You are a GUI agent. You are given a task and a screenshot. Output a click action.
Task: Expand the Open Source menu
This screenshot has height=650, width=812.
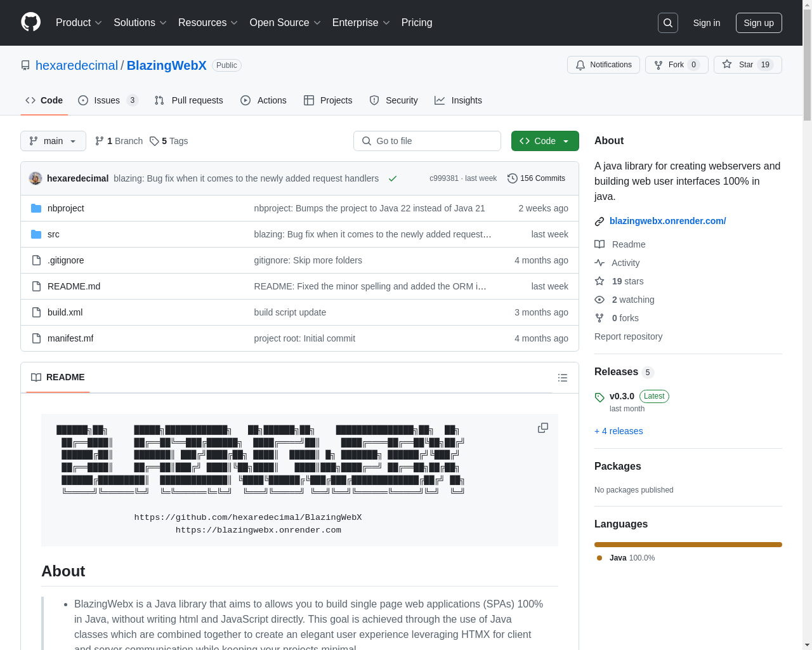[285, 23]
